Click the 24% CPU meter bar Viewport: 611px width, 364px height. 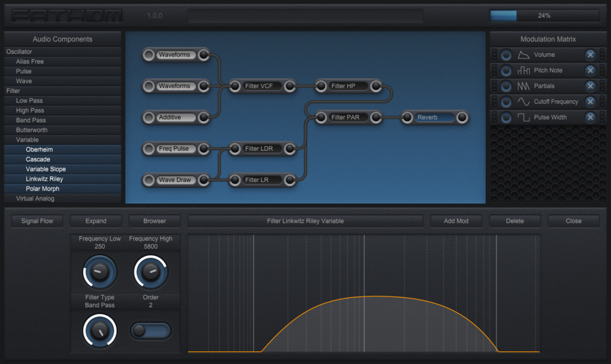coord(544,15)
